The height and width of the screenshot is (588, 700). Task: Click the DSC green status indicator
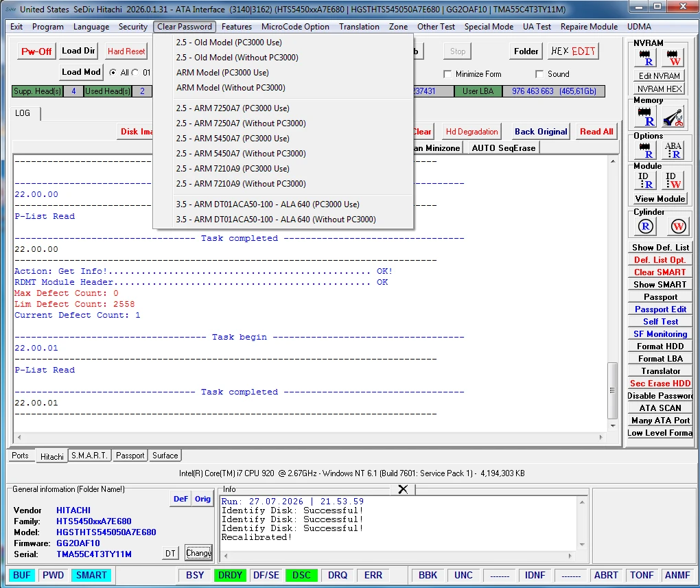301,575
